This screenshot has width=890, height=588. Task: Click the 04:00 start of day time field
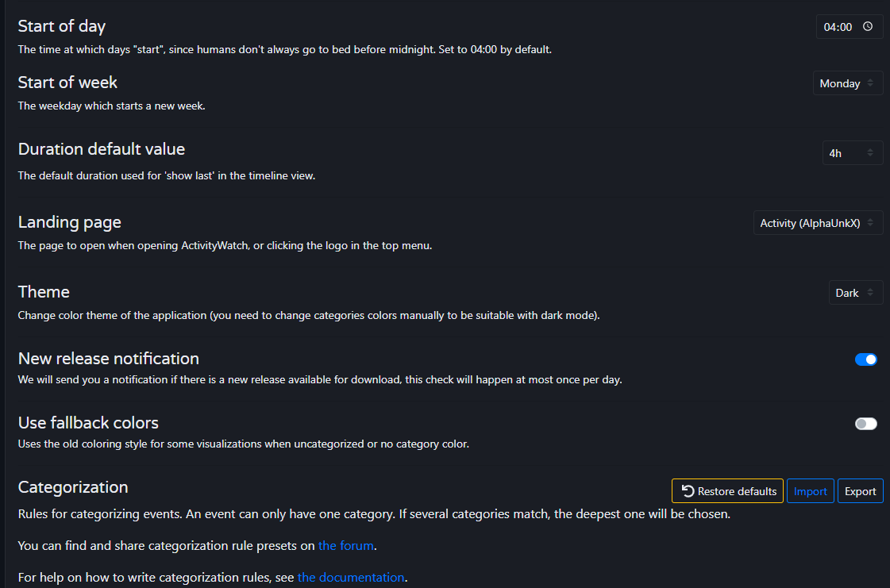[838, 27]
